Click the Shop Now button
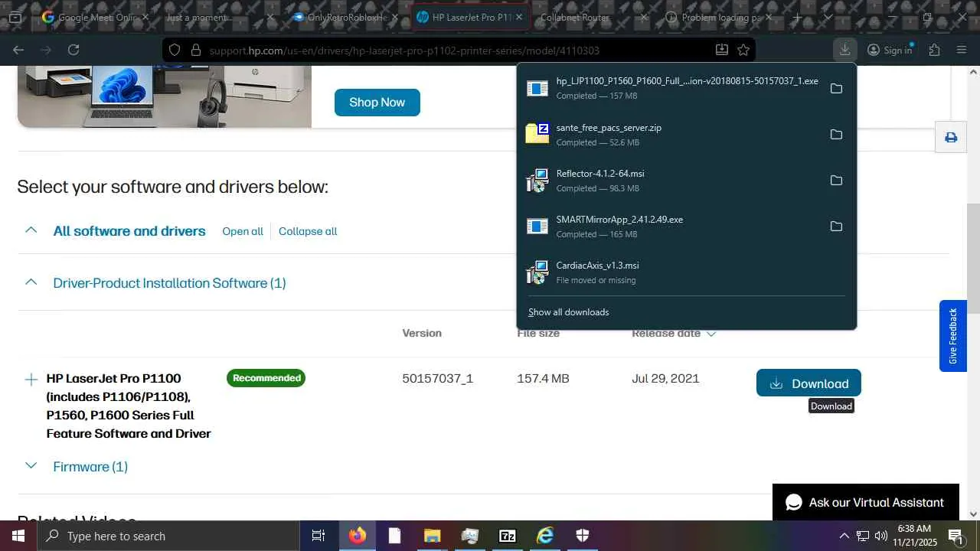This screenshot has width=980, height=551. coord(377,103)
